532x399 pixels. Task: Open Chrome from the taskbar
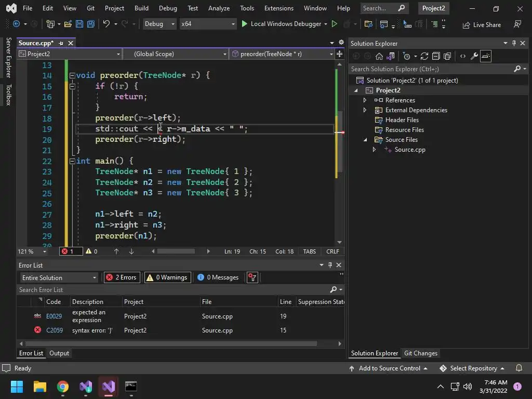63,386
